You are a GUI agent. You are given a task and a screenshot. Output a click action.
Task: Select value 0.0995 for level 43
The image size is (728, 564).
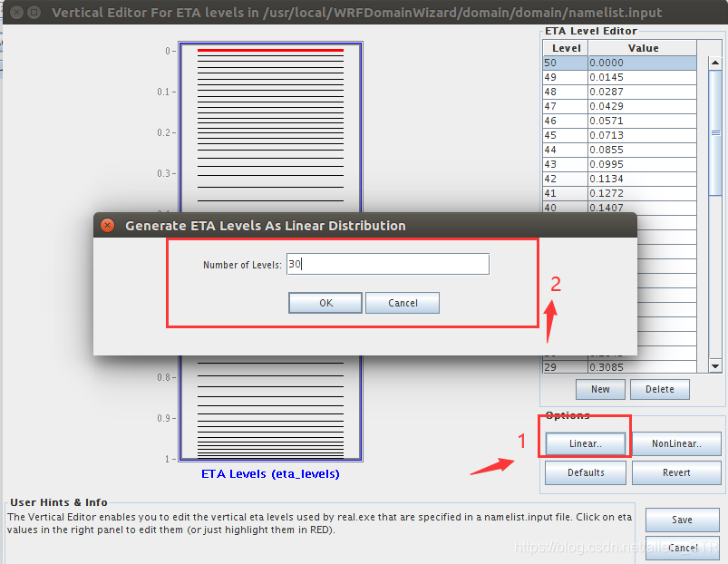(x=642, y=164)
